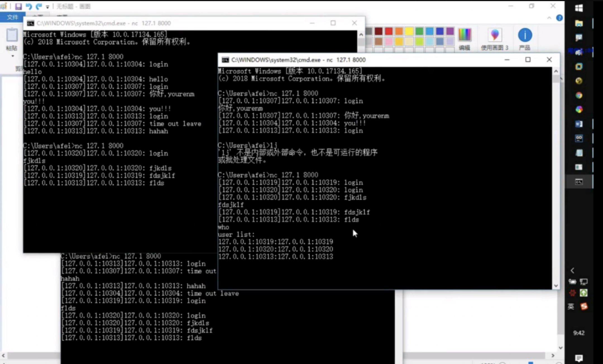Open Chrome from the taskbar
Viewport: 603px width, 364px height.
(x=579, y=95)
